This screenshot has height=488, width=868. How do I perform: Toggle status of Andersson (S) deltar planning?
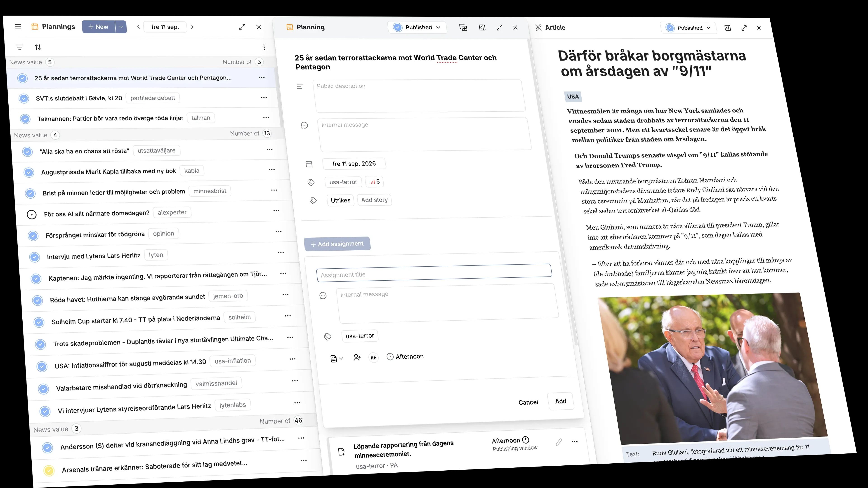pos(47,448)
